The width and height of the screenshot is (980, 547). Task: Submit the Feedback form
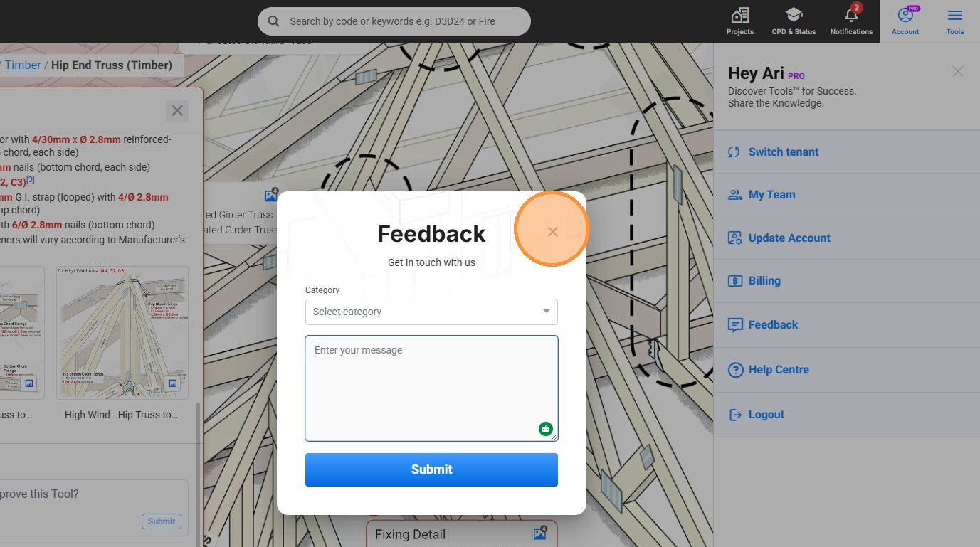(x=431, y=469)
